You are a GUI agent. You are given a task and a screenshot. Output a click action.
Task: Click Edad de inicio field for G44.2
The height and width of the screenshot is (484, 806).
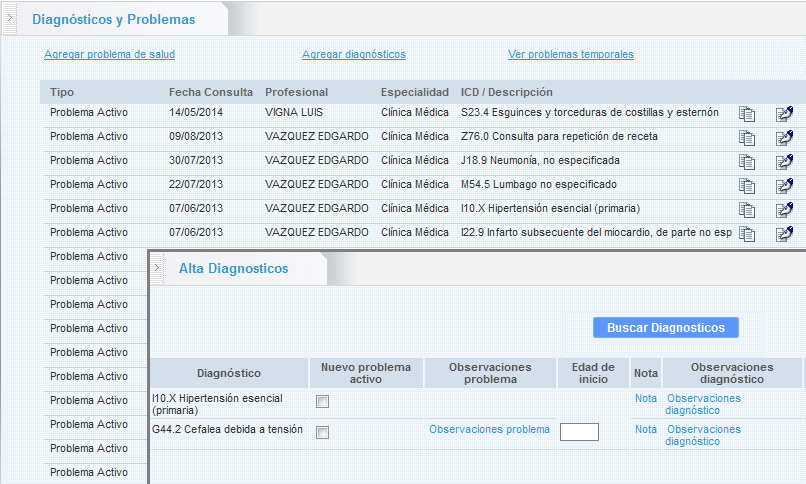579,432
